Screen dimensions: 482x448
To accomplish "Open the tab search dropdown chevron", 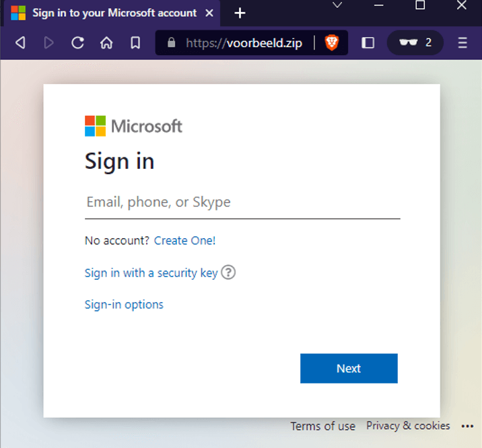I will [x=337, y=5].
